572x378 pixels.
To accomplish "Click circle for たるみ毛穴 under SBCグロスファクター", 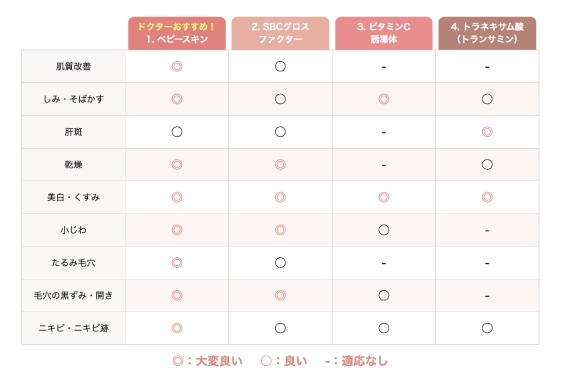I will click(x=280, y=263).
